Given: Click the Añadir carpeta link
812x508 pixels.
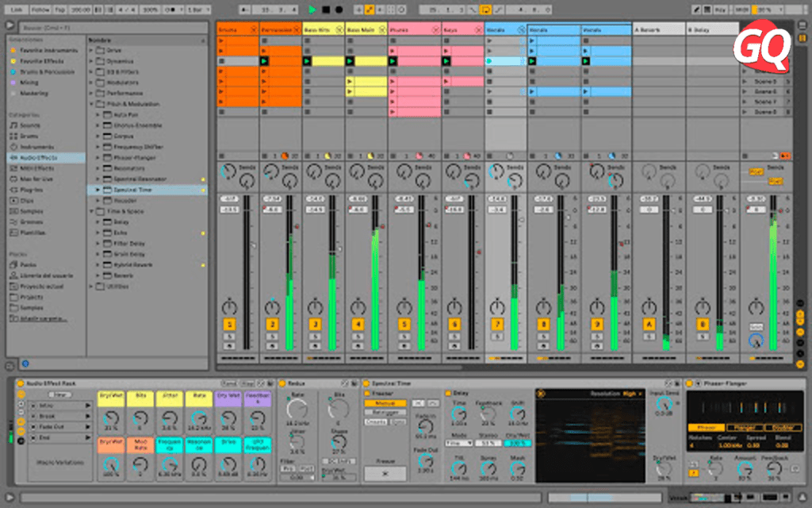Looking at the screenshot, I should tap(44, 319).
